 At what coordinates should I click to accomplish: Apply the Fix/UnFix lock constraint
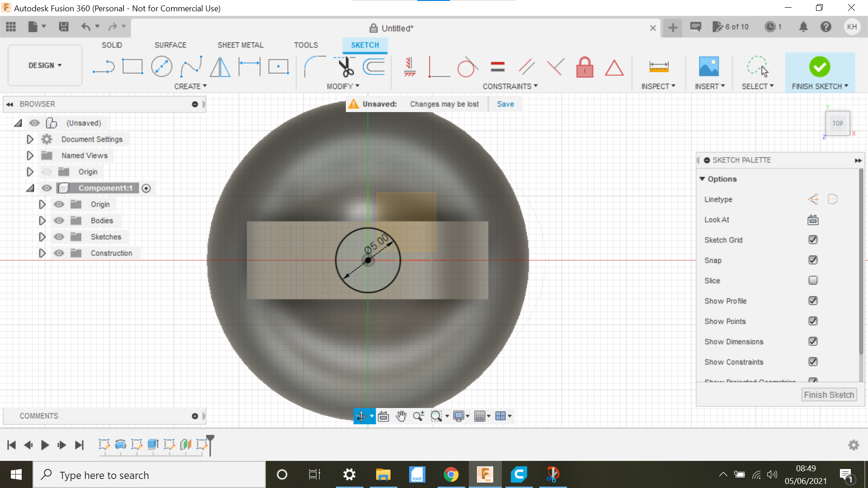click(x=585, y=67)
